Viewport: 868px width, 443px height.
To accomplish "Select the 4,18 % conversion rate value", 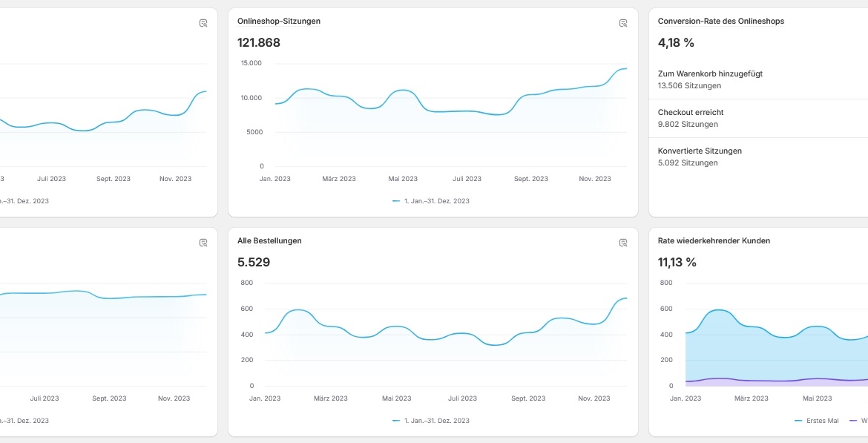I will (x=676, y=42).
